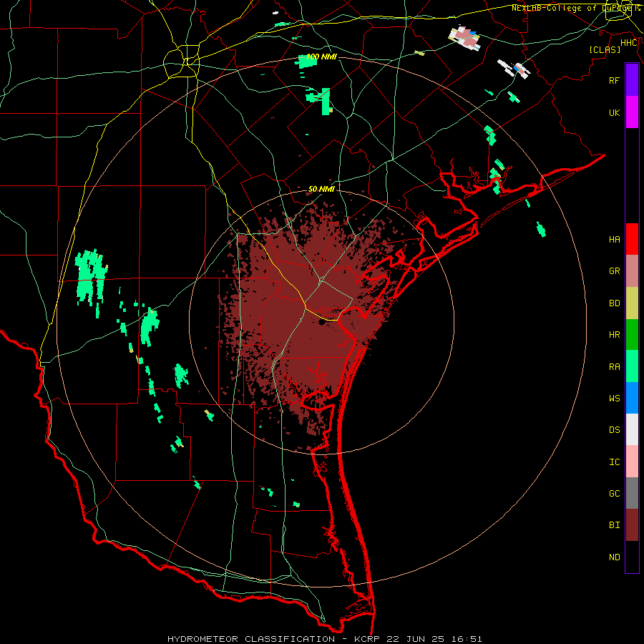Click the RA legend label
The height and width of the screenshot is (644, 644).
614,366
